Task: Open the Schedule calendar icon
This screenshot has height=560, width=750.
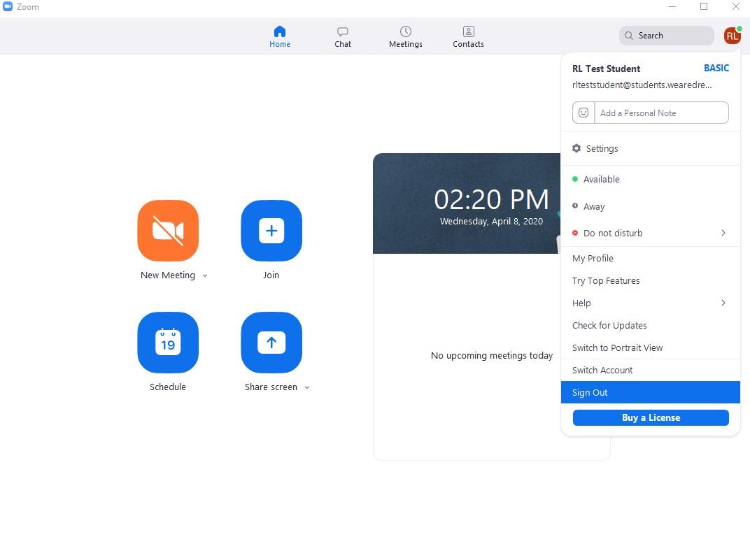Action: 168,342
